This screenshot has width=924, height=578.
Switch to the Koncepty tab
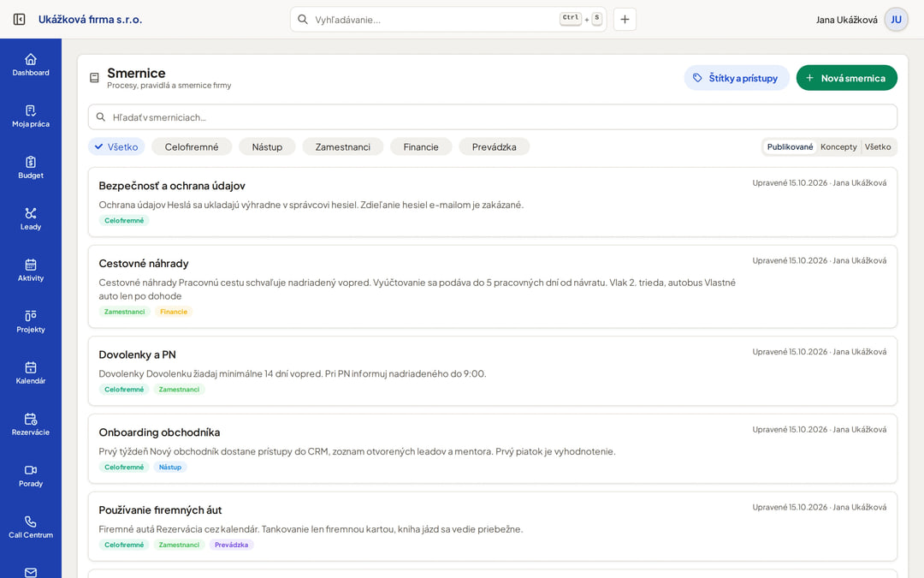point(838,147)
